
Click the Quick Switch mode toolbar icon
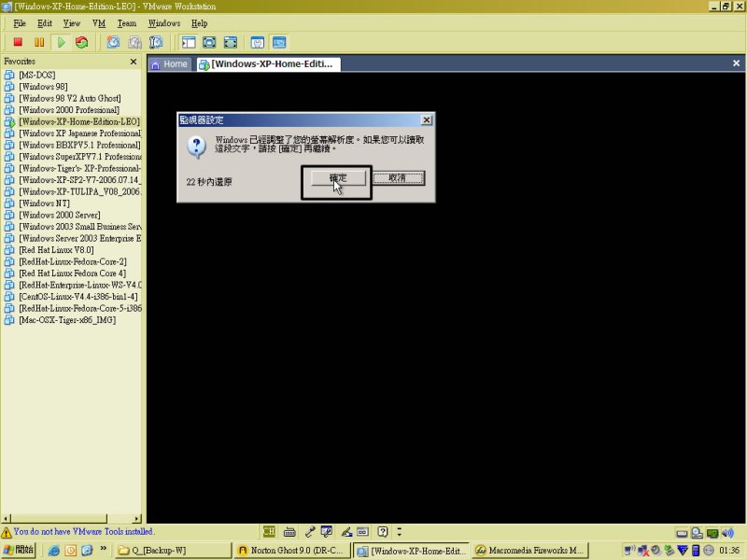tap(209, 42)
